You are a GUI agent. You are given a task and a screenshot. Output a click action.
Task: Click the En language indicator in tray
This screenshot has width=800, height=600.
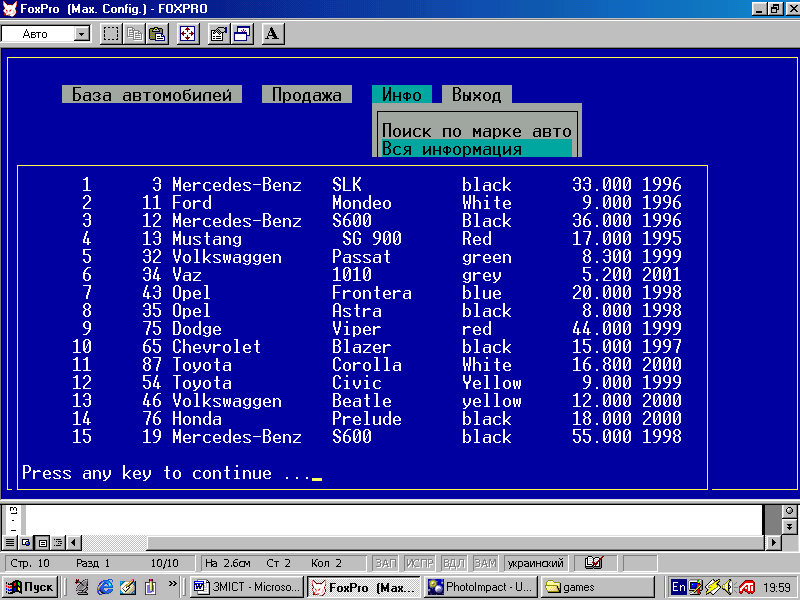pos(678,587)
